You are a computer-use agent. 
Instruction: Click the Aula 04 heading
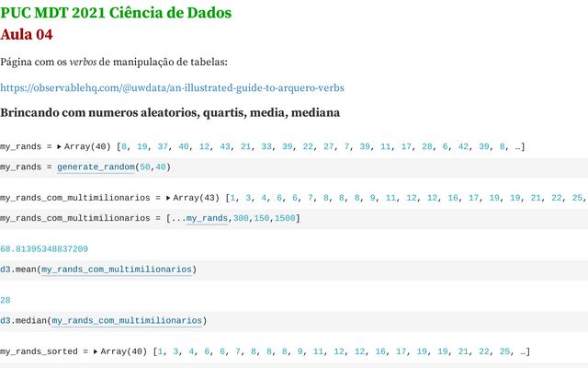[x=27, y=34]
